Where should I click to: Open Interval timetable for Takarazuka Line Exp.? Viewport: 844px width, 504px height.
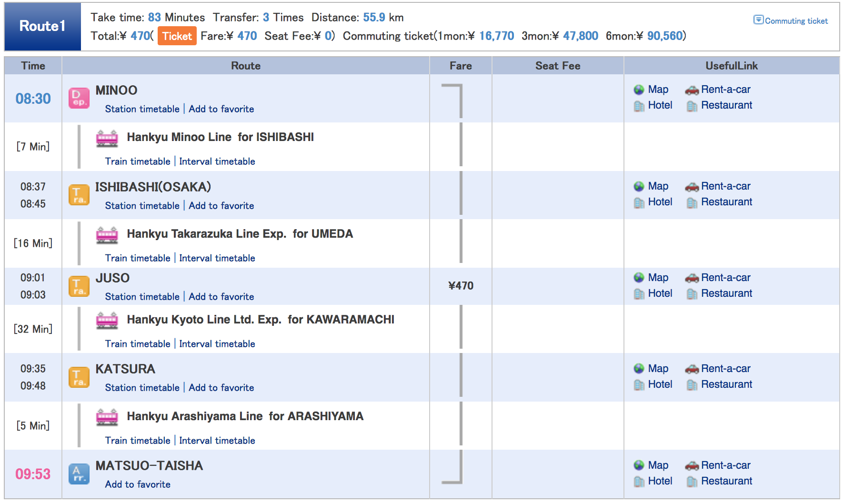[217, 258]
